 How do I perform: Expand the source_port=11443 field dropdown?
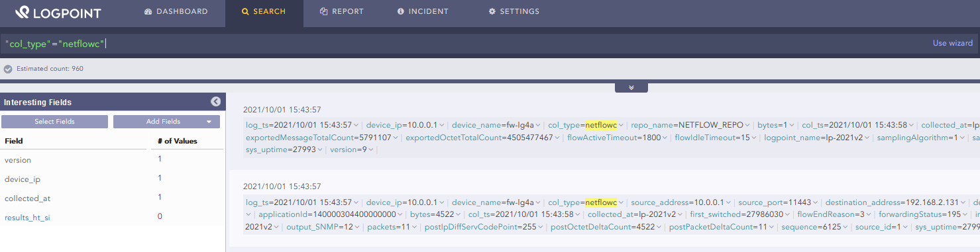[815, 202]
